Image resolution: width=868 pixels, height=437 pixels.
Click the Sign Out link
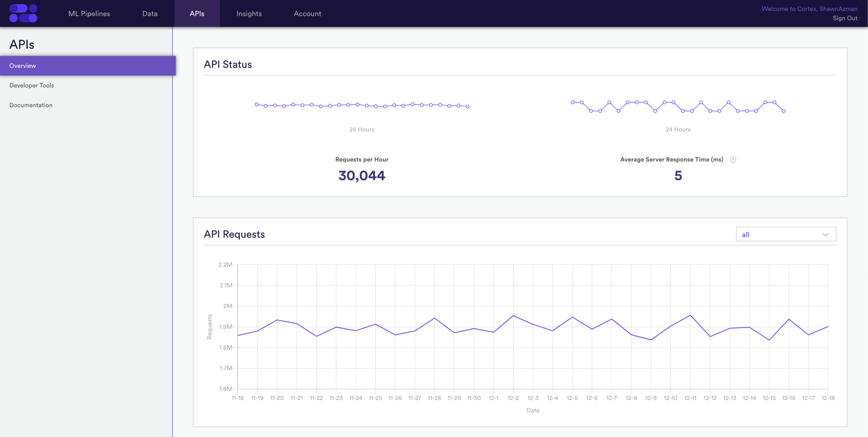point(845,18)
